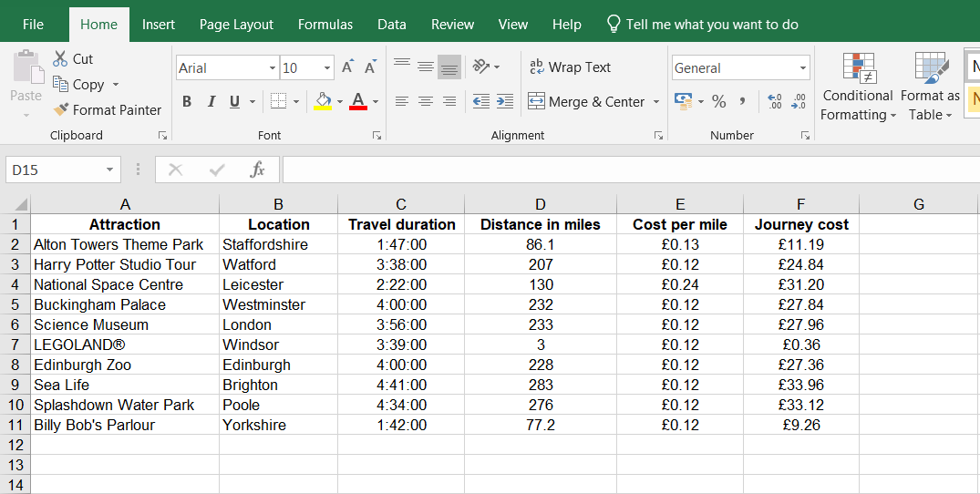Apply red Font Color
Viewport: 980px width, 494px height.
point(358,100)
